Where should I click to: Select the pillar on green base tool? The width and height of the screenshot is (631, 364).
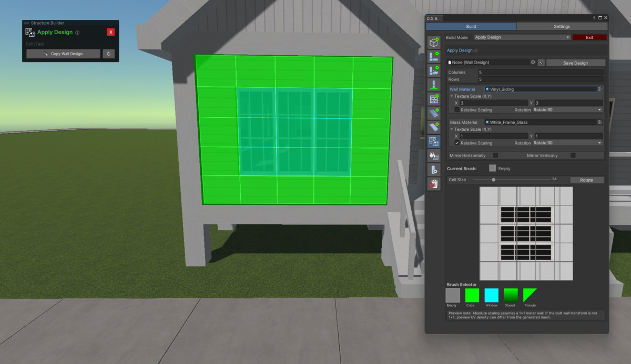(x=434, y=85)
